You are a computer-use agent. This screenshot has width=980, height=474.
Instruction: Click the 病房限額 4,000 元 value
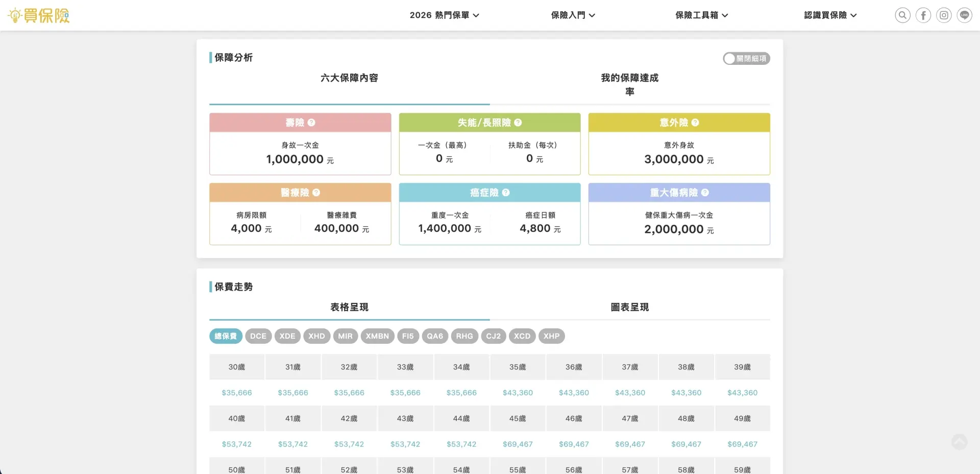(251, 229)
